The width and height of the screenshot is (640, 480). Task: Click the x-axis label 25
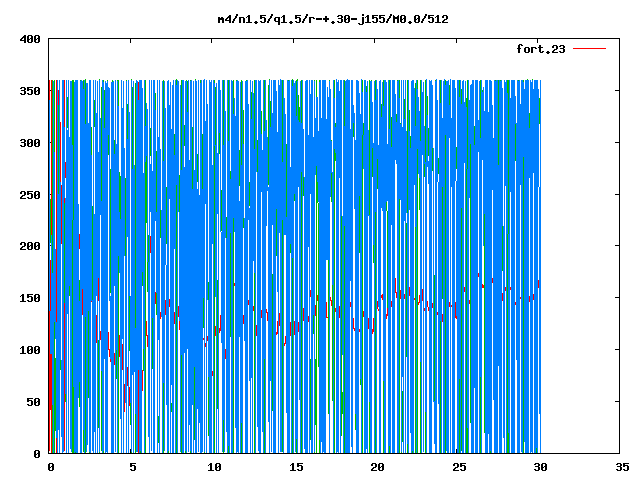tap(459, 467)
